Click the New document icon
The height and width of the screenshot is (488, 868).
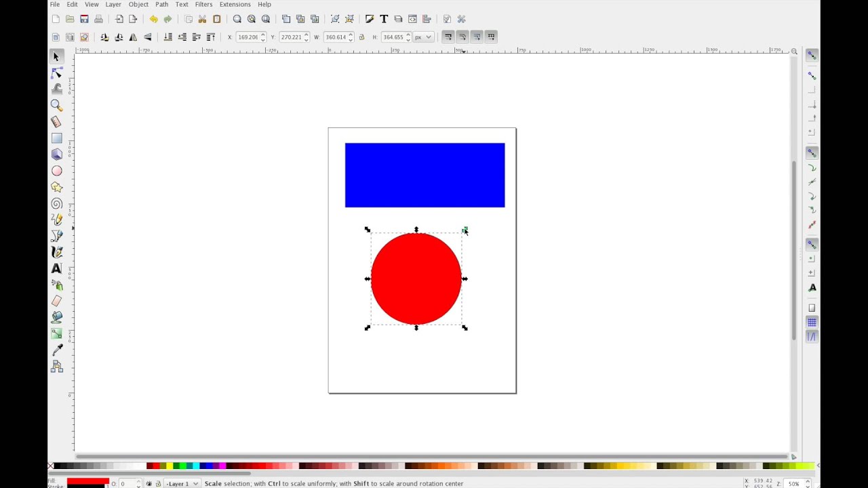56,19
